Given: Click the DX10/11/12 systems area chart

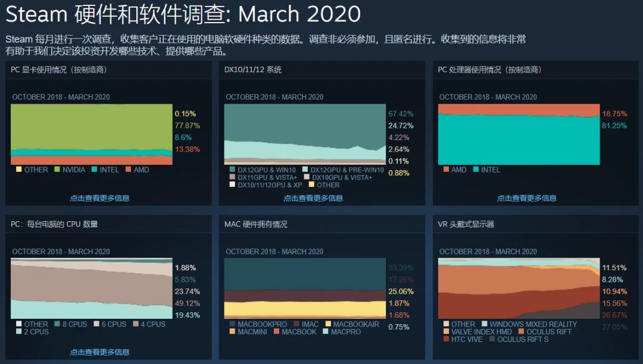Looking at the screenshot, I should pyautogui.click(x=305, y=134).
